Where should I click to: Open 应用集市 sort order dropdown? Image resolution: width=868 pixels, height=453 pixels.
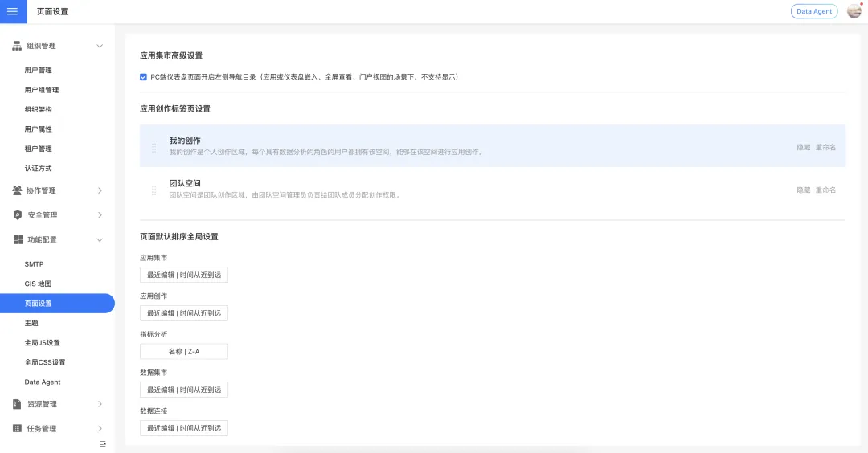pyautogui.click(x=184, y=275)
